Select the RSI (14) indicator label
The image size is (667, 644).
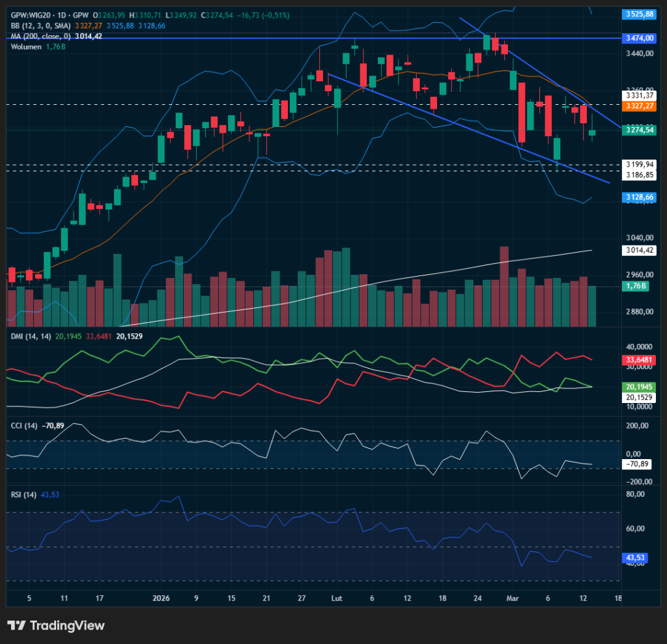tap(23, 495)
